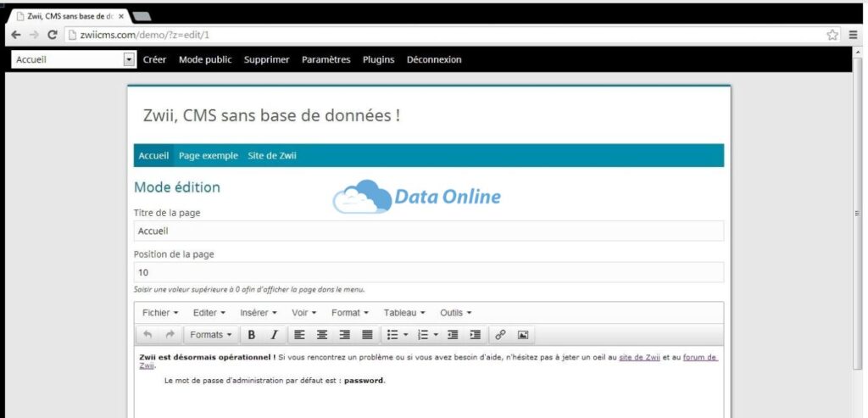Open the Accueil page selector dropdown
Screen dimensions: 868x418
tap(74, 60)
